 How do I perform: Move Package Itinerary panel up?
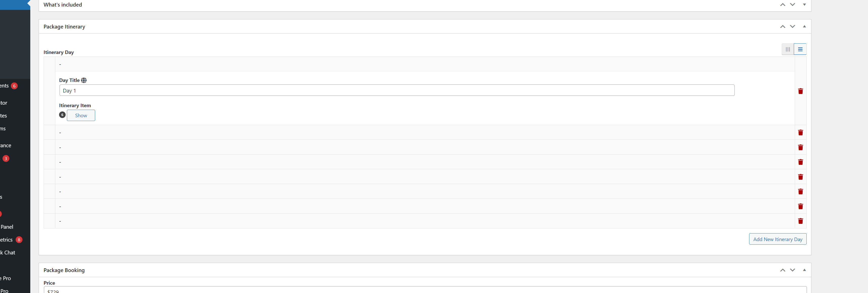click(782, 27)
